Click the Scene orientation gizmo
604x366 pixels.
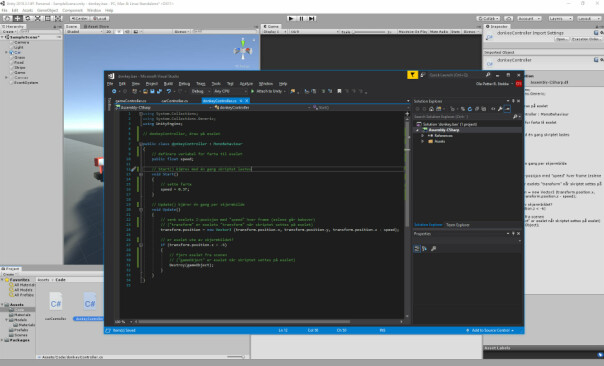[243, 50]
